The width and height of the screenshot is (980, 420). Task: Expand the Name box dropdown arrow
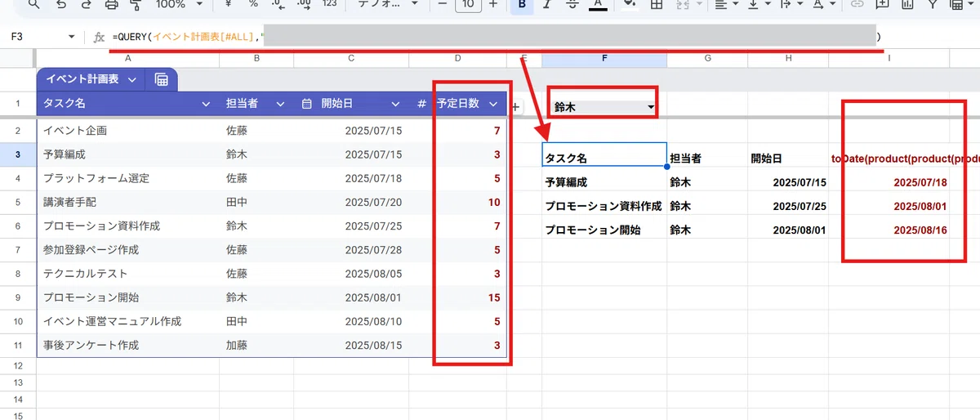click(x=72, y=37)
